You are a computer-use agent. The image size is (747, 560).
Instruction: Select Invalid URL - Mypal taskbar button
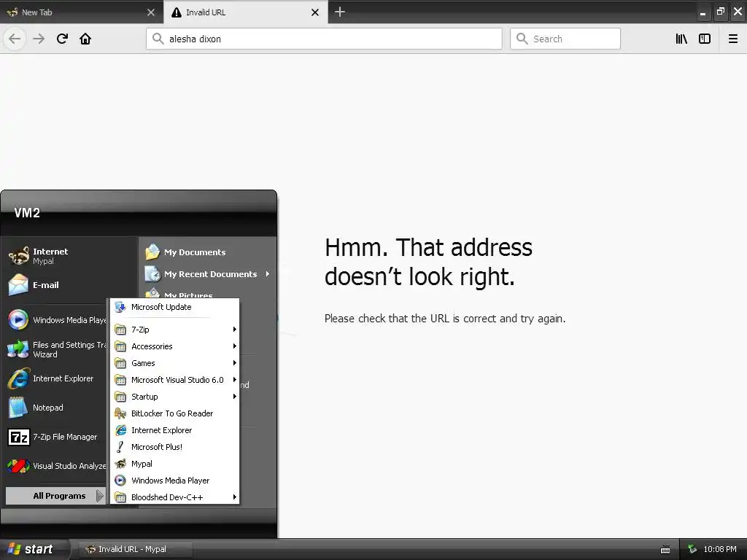134,549
